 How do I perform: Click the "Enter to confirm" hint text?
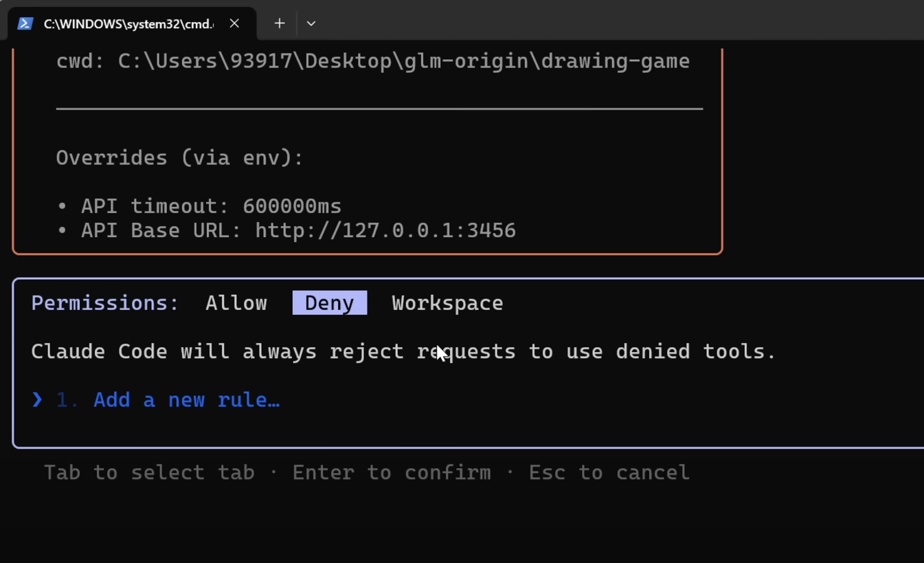click(392, 473)
